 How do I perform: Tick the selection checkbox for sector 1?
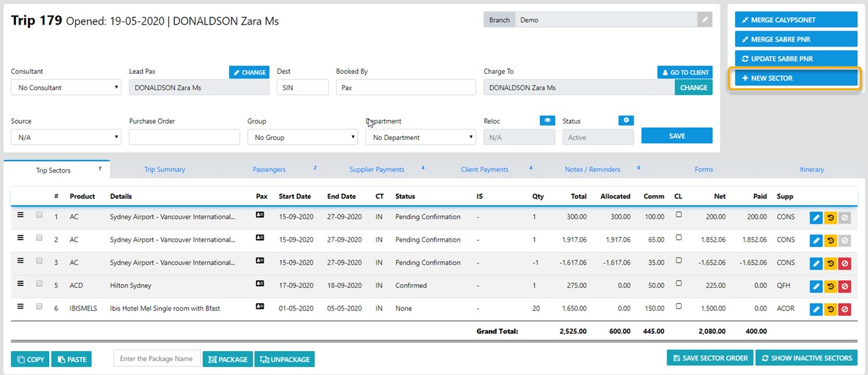point(39,215)
